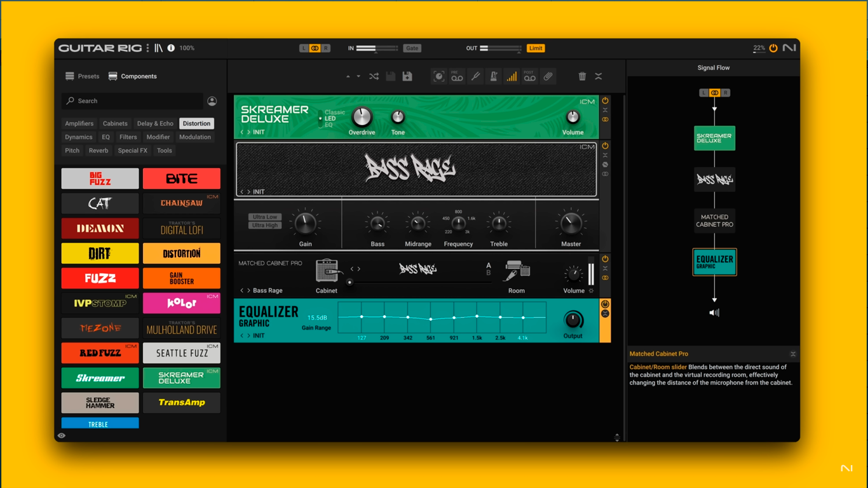Toggle the input Gate
868x488 pixels.
coord(412,48)
